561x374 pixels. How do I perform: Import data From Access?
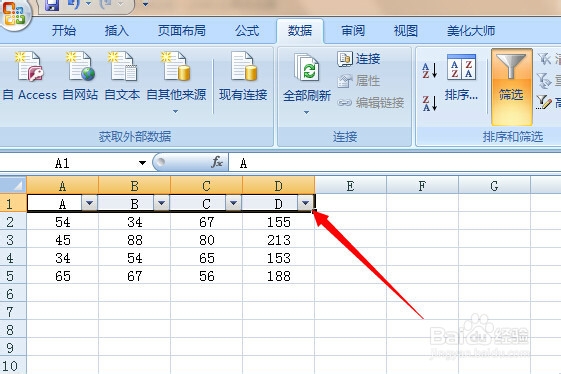[x=30, y=77]
